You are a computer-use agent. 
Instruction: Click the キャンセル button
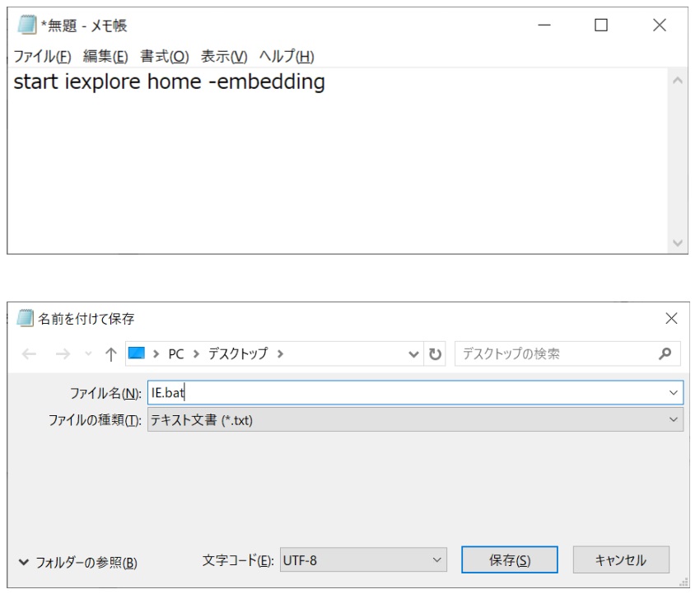621,559
